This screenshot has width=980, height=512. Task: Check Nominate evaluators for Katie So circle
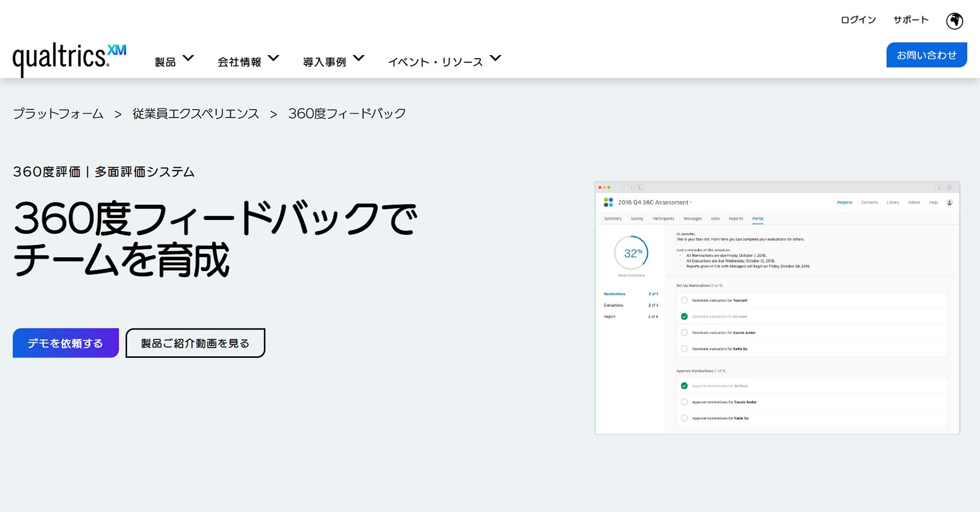[x=684, y=349]
